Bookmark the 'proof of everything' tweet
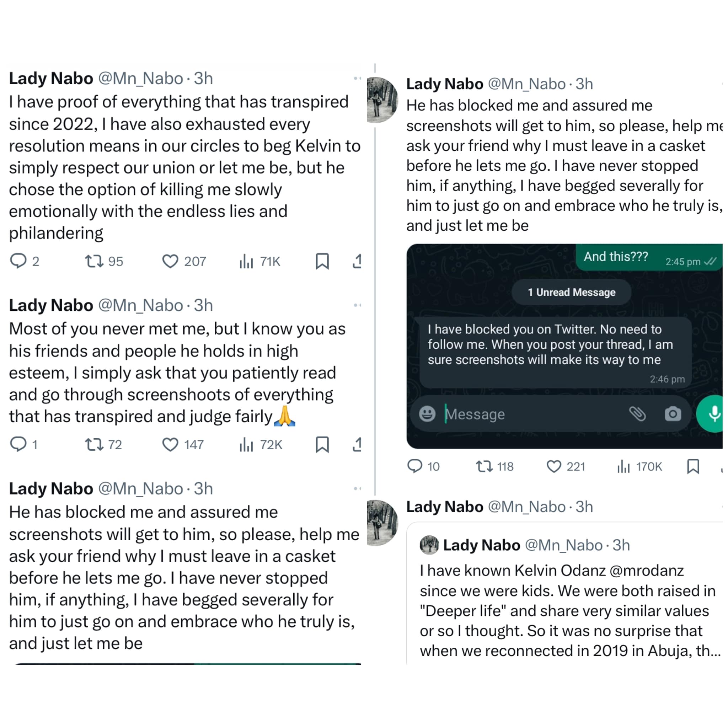 pyautogui.click(x=322, y=261)
